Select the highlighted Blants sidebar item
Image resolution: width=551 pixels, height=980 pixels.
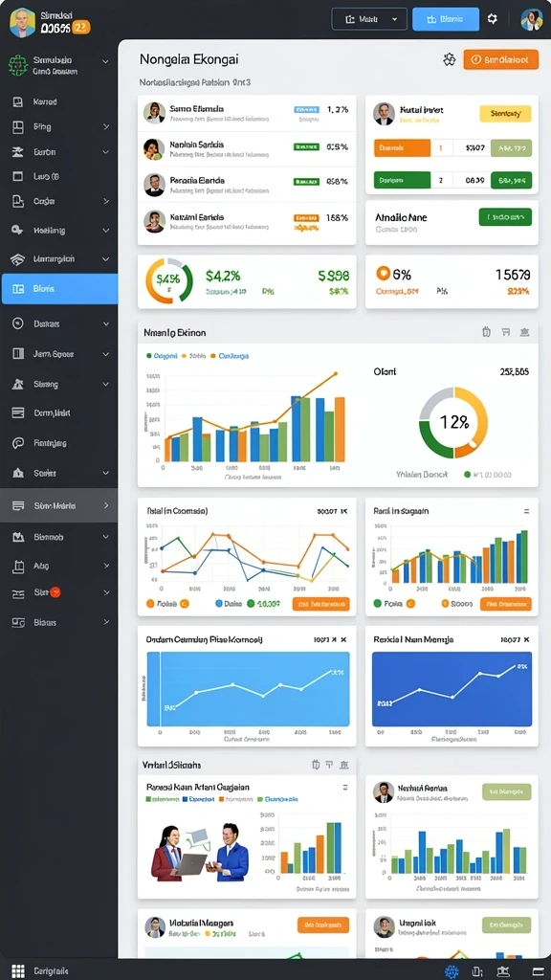59,289
